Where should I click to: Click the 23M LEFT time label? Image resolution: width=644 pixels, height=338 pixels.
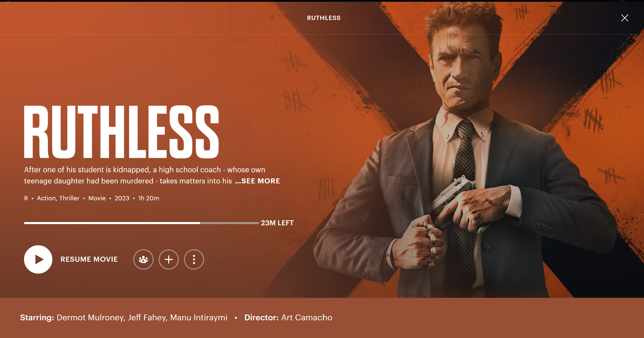277,223
